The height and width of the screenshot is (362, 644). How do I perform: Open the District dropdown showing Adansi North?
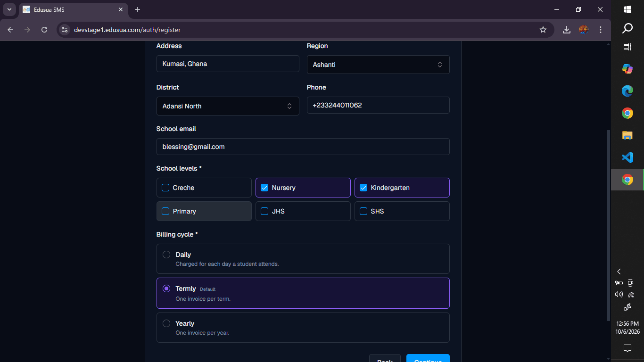click(228, 106)
